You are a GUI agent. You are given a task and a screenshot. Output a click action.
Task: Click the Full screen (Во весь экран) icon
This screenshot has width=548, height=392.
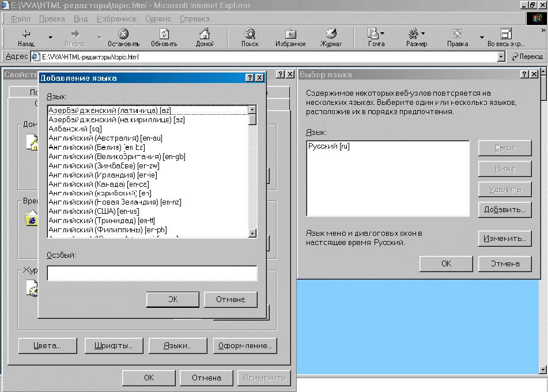tap(506, 34)
